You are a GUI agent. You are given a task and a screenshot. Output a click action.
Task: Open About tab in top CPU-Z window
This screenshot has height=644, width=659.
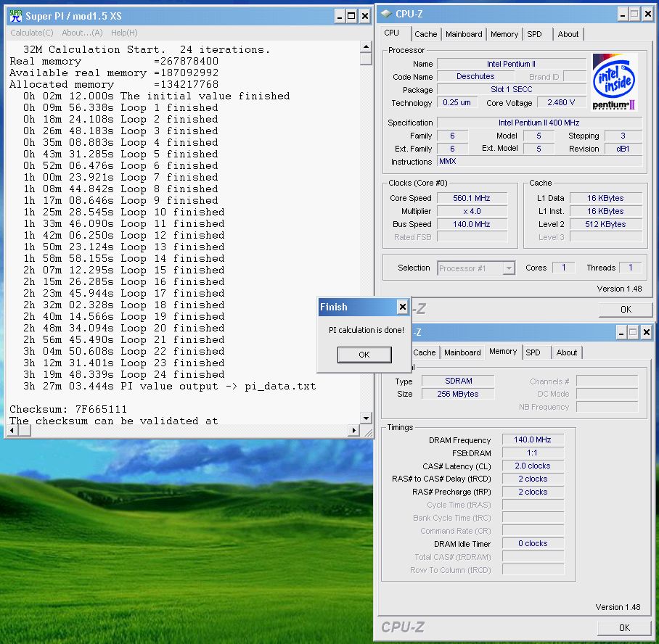click(568, 34)
